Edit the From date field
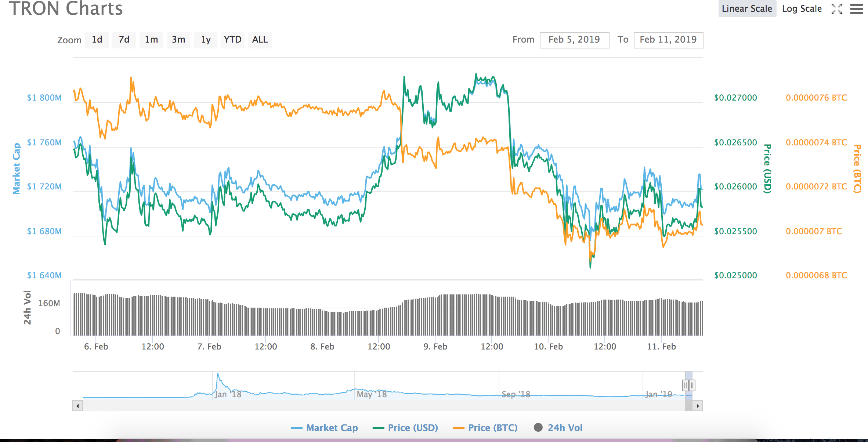 tap(574, 40)
